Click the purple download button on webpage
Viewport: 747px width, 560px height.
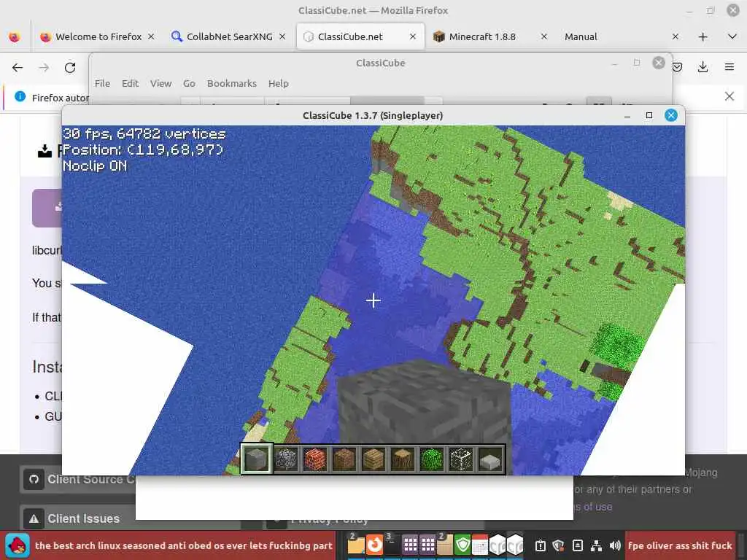pyautogui.click(x=47, y=208)
